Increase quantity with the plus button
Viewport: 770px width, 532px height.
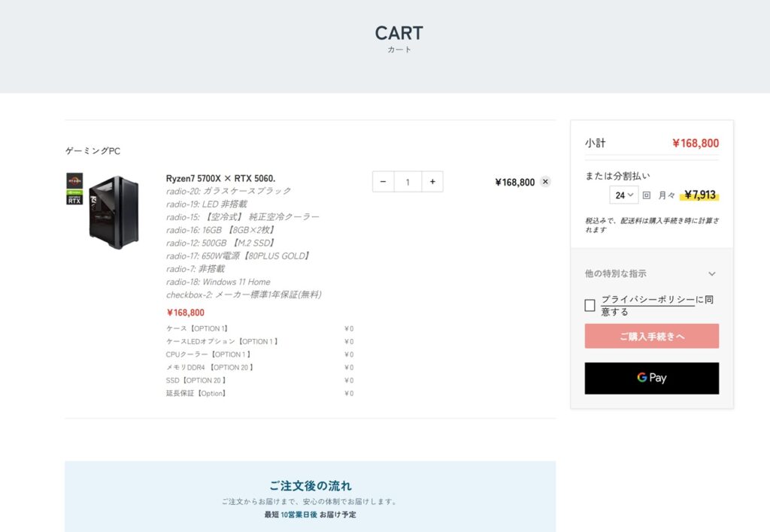tap(432, 182)
